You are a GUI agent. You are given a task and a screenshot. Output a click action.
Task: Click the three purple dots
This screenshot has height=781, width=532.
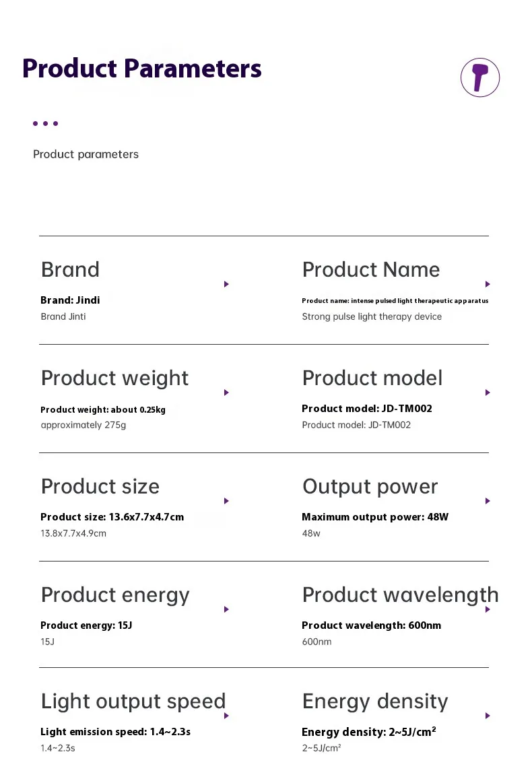(45, 123)
